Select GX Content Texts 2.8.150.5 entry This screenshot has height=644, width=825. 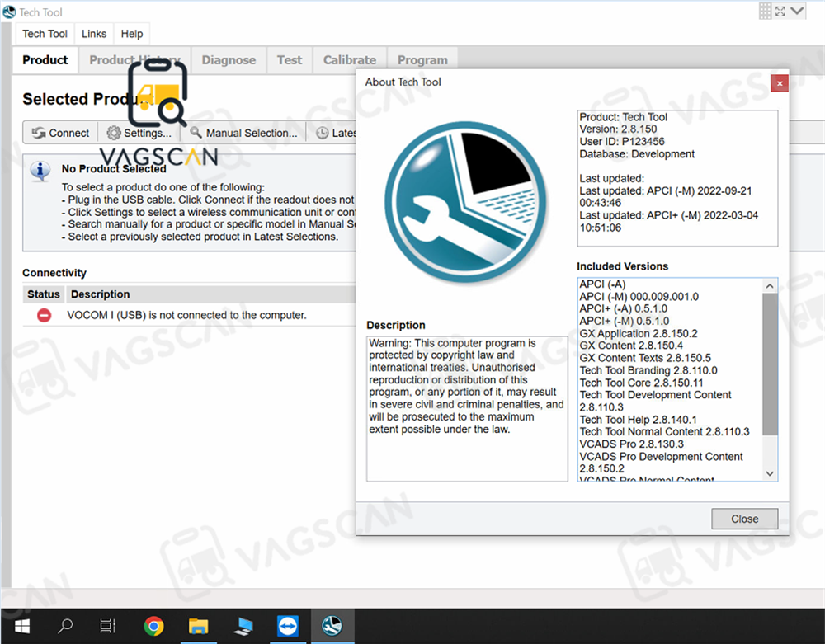[x=645, y=358]
